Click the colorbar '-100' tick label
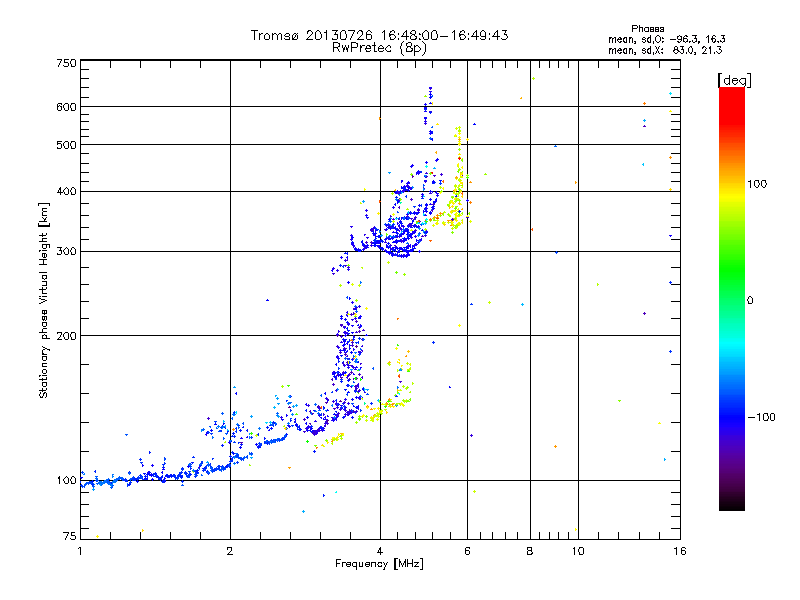Viewport: 800px width, 600px height. click(761, 417)
